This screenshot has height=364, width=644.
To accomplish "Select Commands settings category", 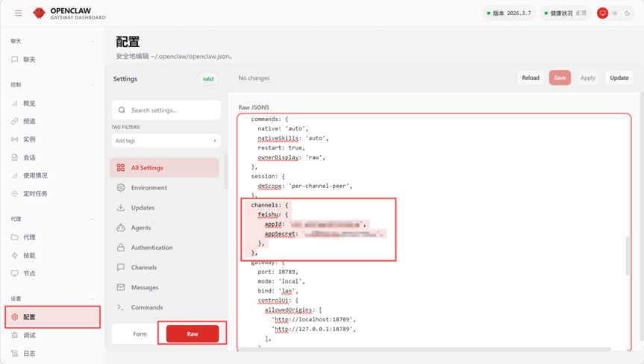I will click(164, 307).
